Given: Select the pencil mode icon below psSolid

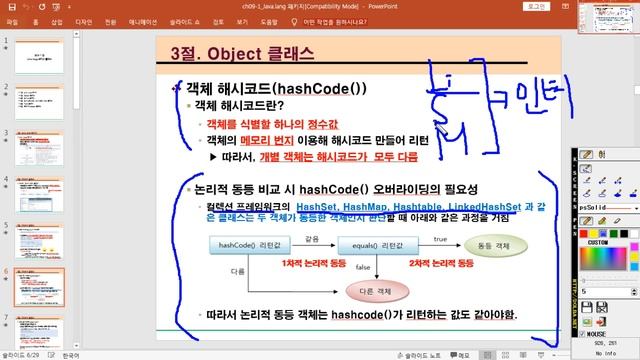Looking at the screenshot, I should (586, 221).
